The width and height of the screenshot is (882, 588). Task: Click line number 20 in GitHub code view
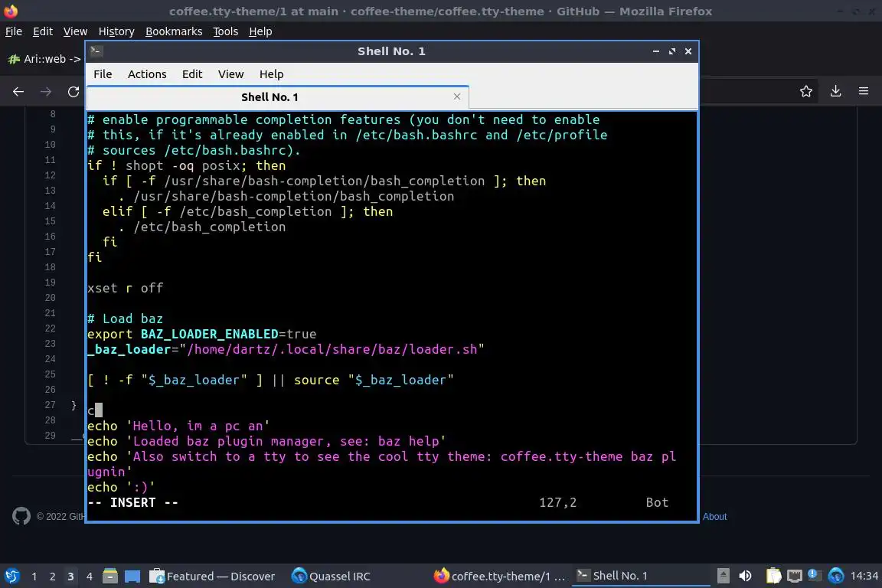pyautogui.click(x=50, y=298)
